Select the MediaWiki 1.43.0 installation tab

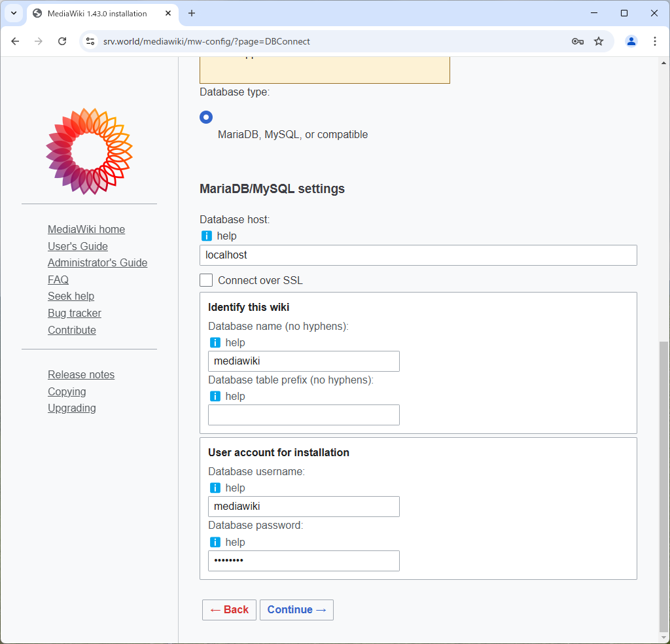point(103,13)
